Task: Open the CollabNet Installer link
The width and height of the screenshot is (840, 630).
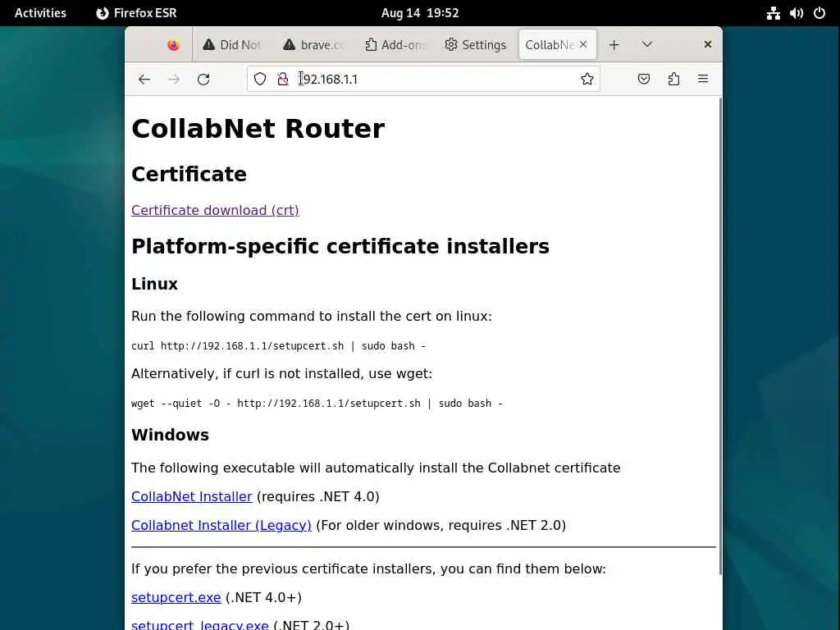Action: [192, 496]
